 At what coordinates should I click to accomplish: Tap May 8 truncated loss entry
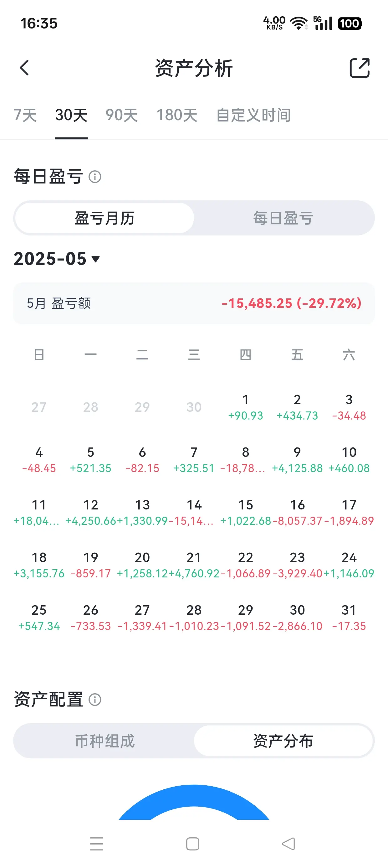click(246, 460)
